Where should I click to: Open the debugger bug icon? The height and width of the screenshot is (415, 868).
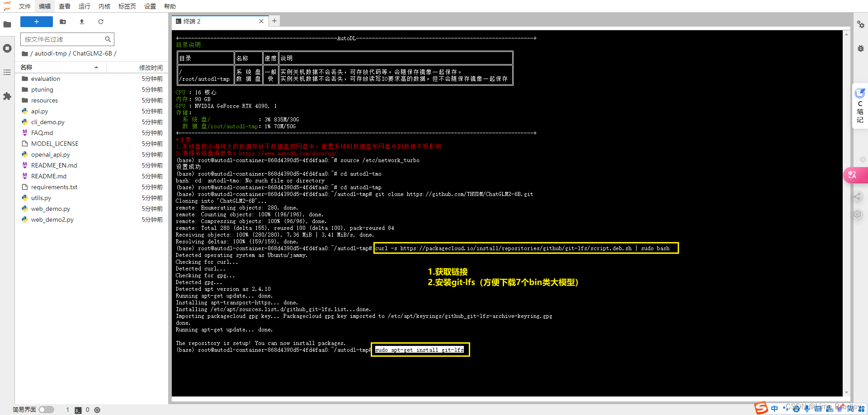click(x=861, y=48)
